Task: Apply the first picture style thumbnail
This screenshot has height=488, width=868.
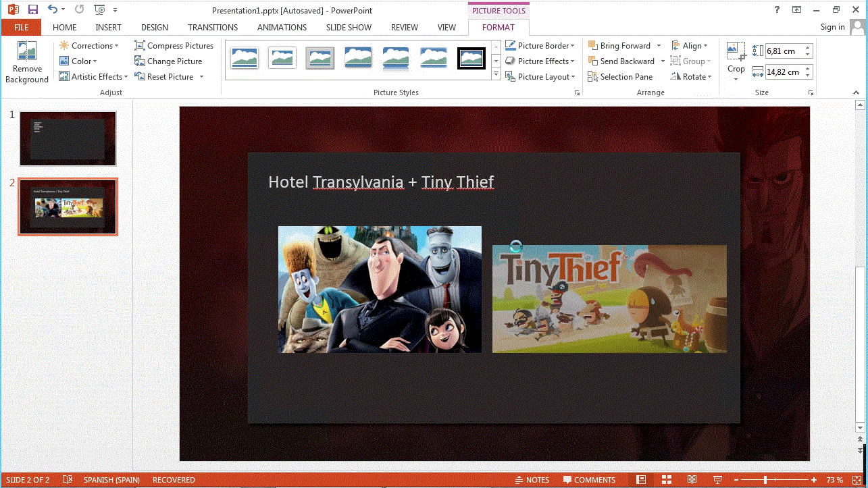Action: (245, 58)
